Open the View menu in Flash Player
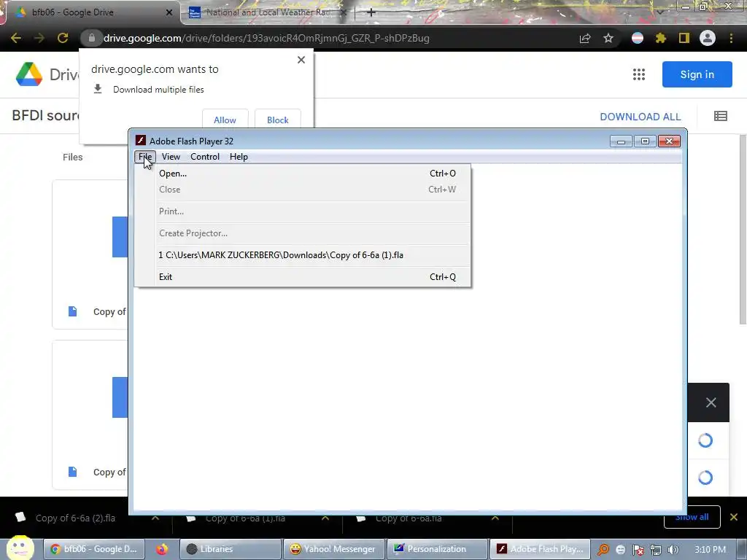This screenshot has width=747, height=560. click(171, 157)
